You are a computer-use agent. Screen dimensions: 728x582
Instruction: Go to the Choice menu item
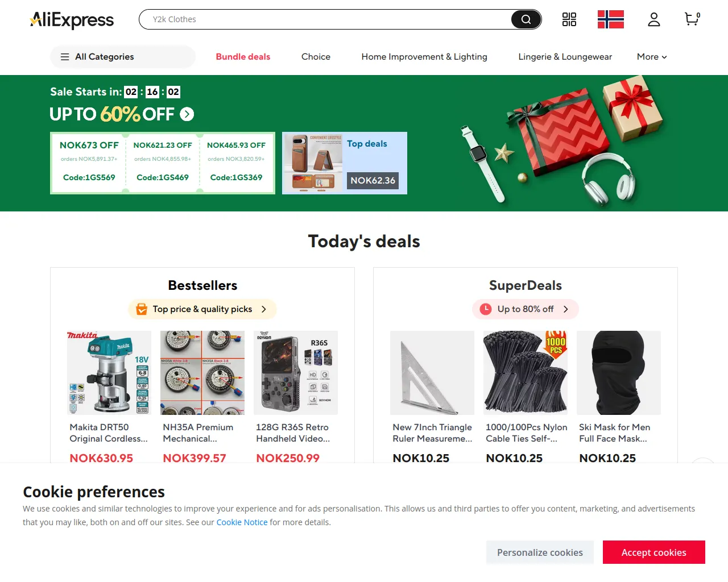tap(316, 57)
